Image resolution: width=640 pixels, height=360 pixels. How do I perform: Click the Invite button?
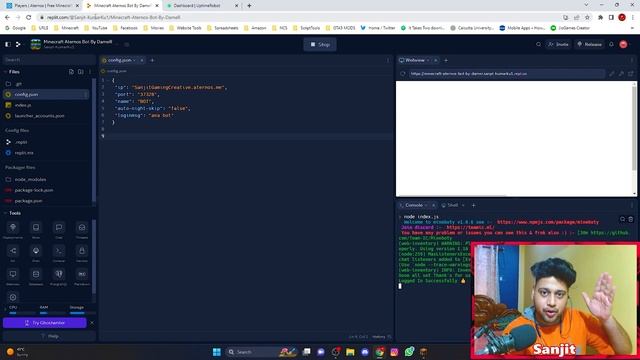pos(558,44)
